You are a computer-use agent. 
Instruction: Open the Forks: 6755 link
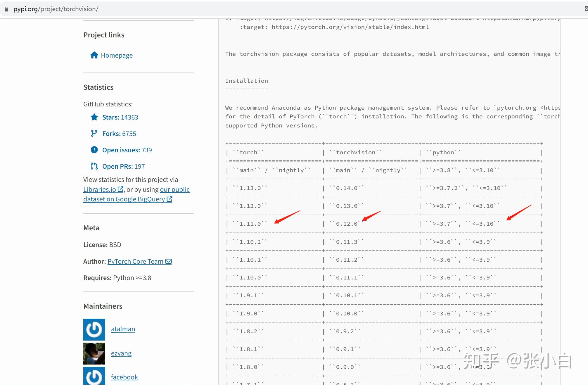point(119,134)
